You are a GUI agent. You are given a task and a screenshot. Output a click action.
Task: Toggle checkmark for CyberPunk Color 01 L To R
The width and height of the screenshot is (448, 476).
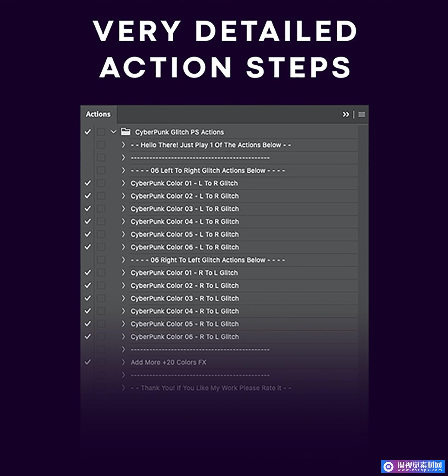pyautogui.click(x=88, y=183)
